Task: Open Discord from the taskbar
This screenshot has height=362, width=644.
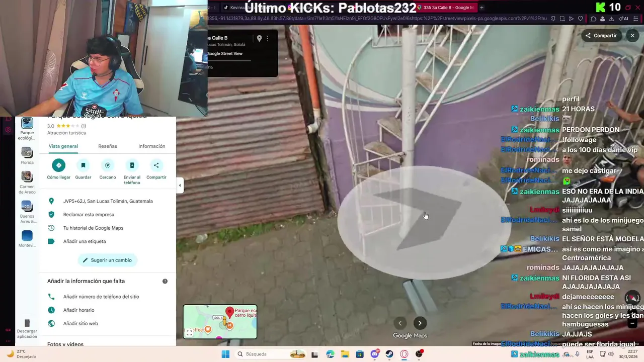Action: click(375, 354)
